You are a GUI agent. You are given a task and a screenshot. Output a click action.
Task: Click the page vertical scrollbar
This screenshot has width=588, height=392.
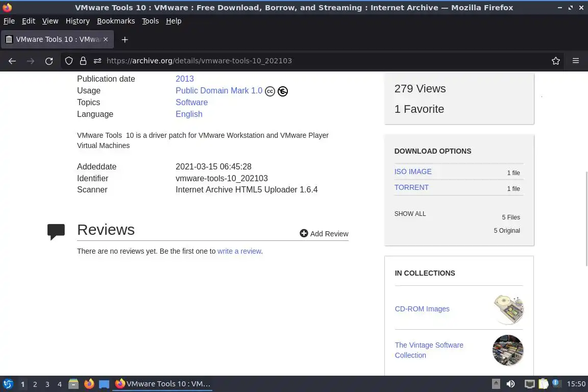(586, 218)
